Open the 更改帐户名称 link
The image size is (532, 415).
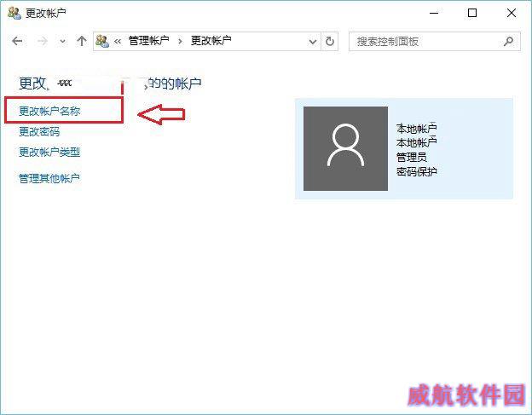[x=49, y=111]
